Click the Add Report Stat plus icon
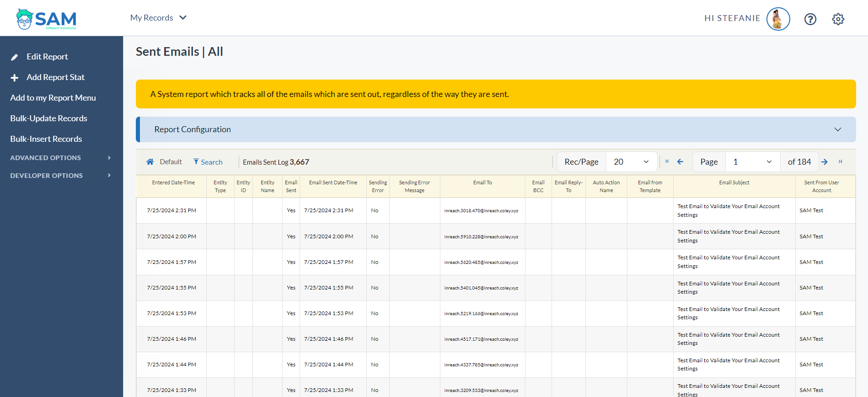Image resolution: width=868 pixels, height=397 pixels. 15,78
